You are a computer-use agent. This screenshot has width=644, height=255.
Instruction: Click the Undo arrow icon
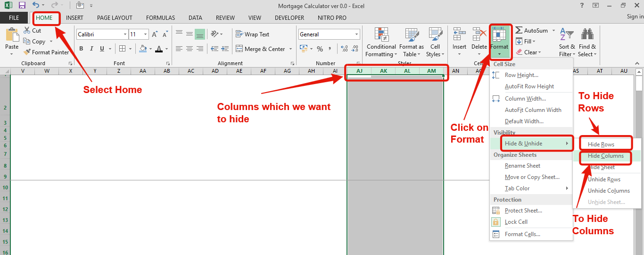[36, 5]
